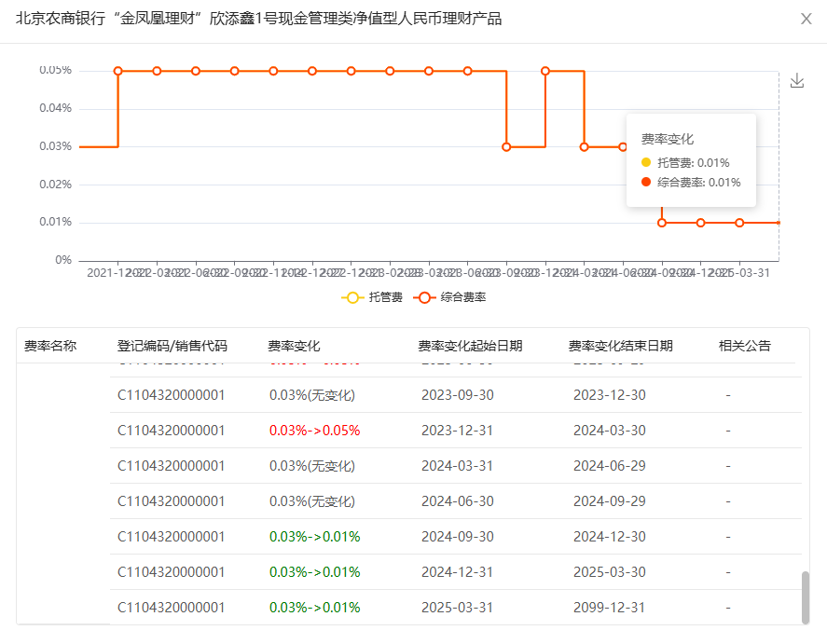
Task: Click the product title text at top
Action: [258, 19]
